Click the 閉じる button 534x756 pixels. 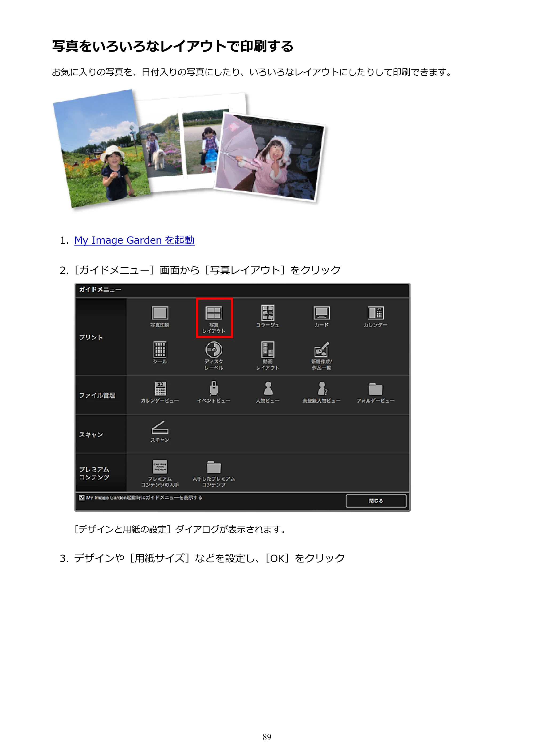pos(376,501)
